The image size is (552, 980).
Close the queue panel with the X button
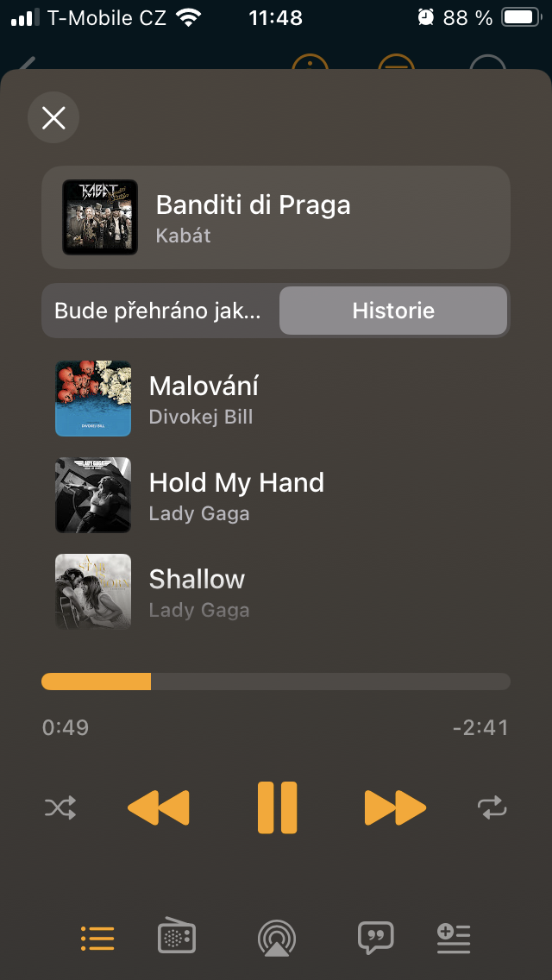tap(53, 117)
